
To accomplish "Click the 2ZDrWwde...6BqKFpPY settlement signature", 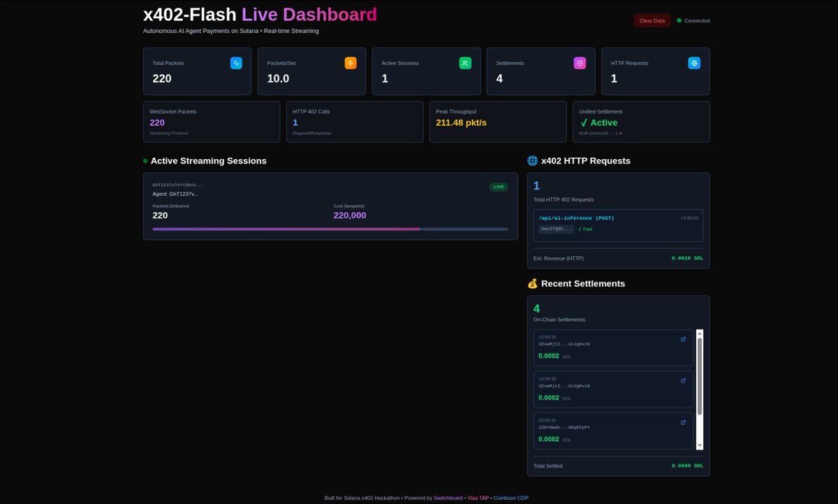I will pos(564,427).
